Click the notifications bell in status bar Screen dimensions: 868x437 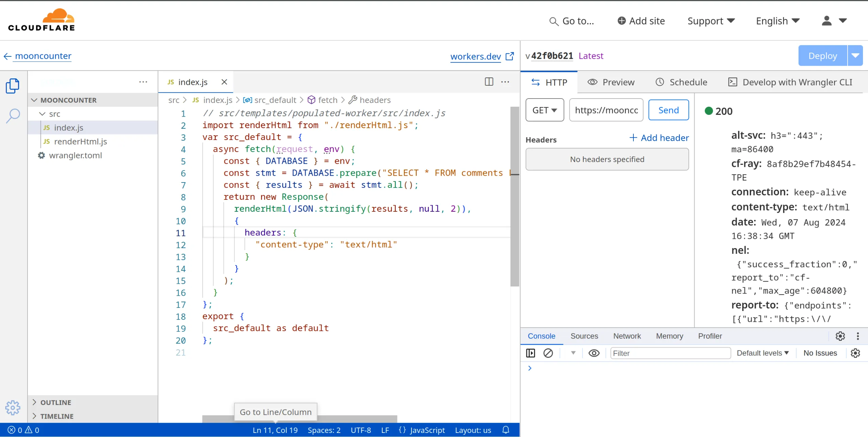[x=506, y=430]
